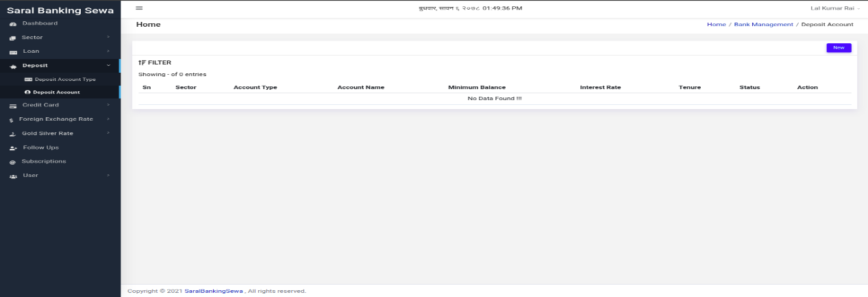Click the Interest Rate column header
The width and height of the screenshot is (868, 297).
tap(600, 88)
